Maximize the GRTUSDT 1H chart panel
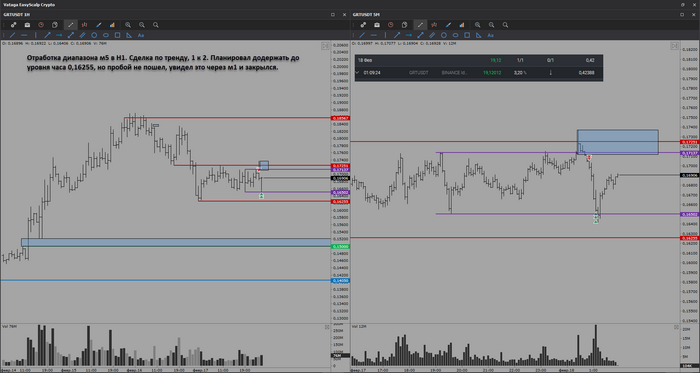Screen dimensions: 700x373 pos(333,15)
